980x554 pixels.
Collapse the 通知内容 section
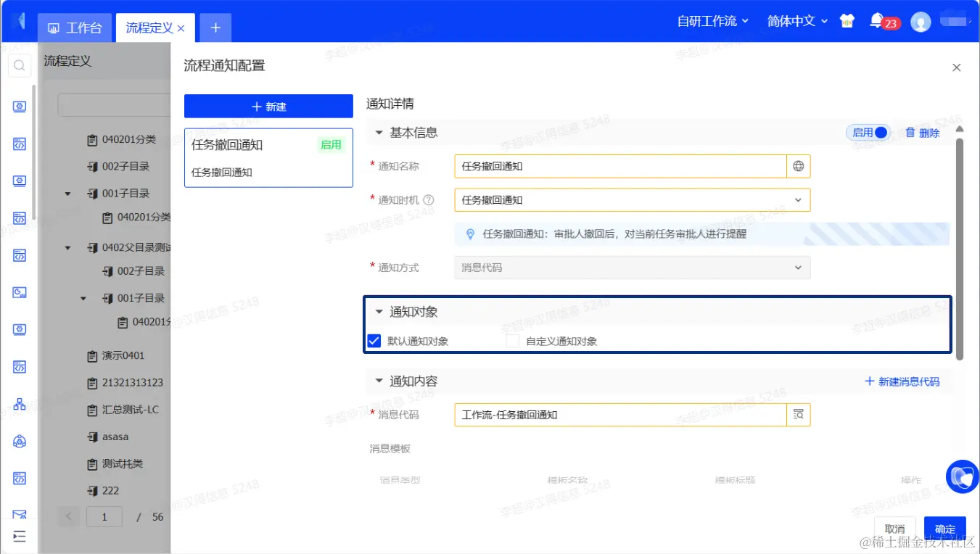click(x=379, y=381)
